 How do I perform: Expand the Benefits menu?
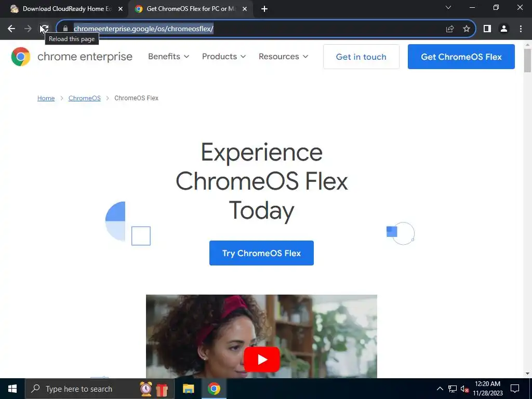pos(168,56)
